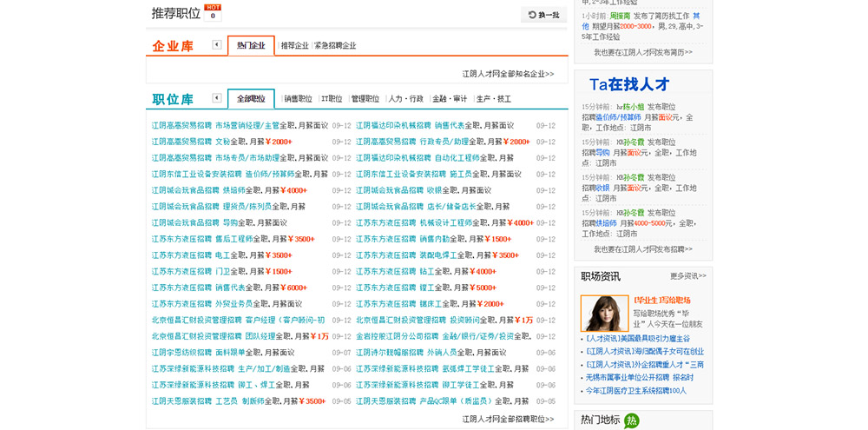Collapse arrow next to 企业库 heading
Viewport: 868px width, 430px height.
coord(217,45)
